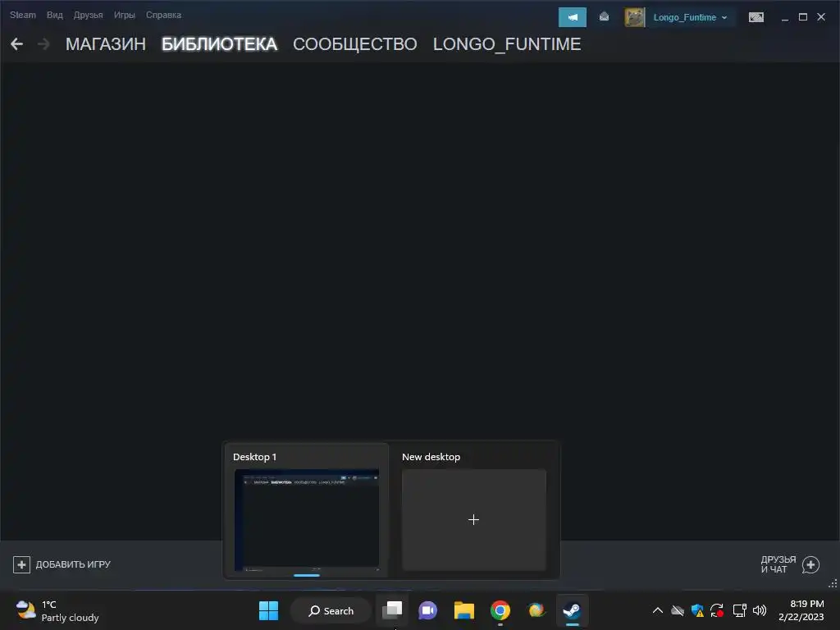The width and height of the screenshot is (840, 630).
Task: Click the Steam window resize grip
Action: 833,583
